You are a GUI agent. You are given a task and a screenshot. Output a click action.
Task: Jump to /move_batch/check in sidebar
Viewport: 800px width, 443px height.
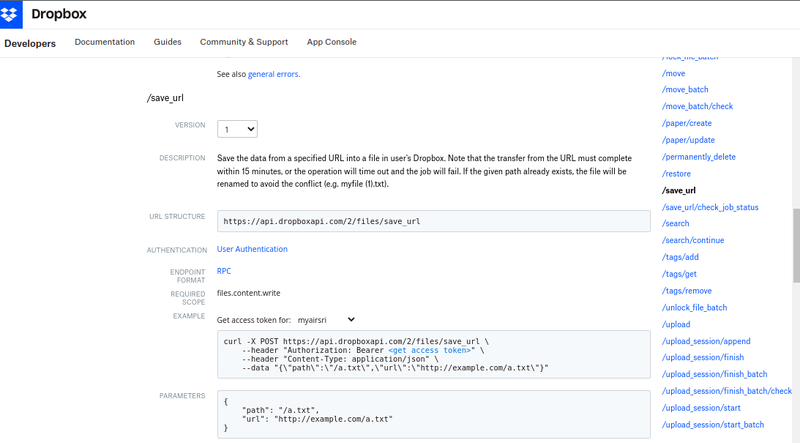(x=697, y=106)
